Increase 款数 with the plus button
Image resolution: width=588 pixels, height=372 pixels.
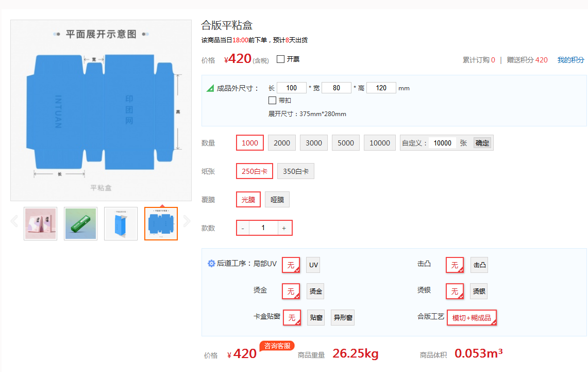tap(284, 228)
